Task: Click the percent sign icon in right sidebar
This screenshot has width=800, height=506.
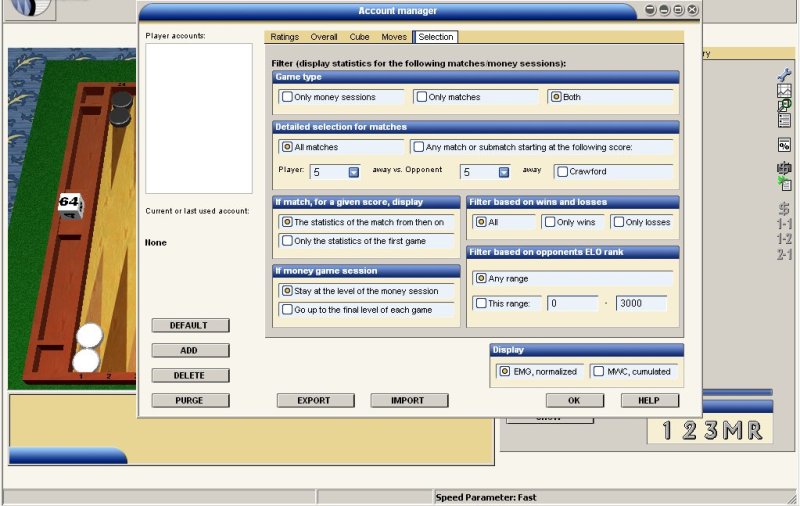Action: [784, 145]
